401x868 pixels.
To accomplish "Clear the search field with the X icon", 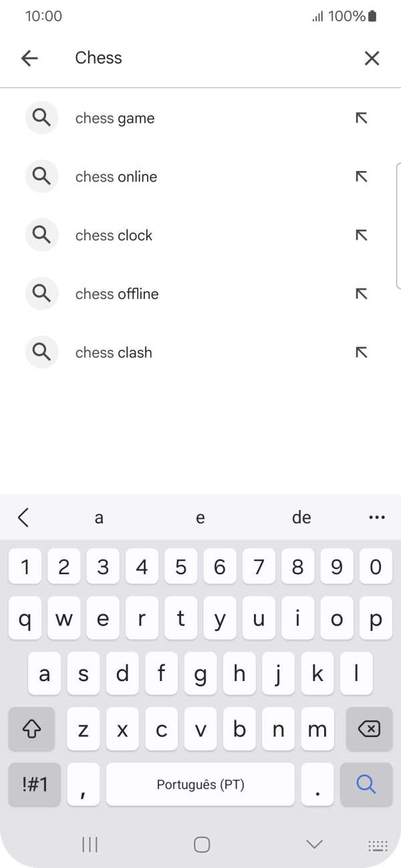I will click(x=372, y=58).
